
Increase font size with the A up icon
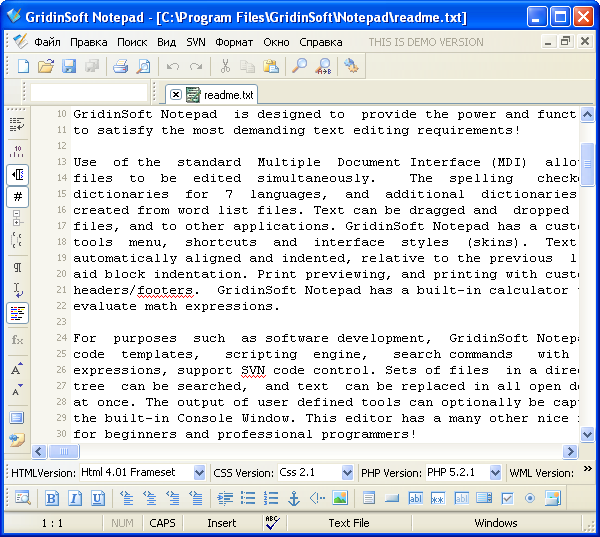pyautogui.click(x=17, y=369)
